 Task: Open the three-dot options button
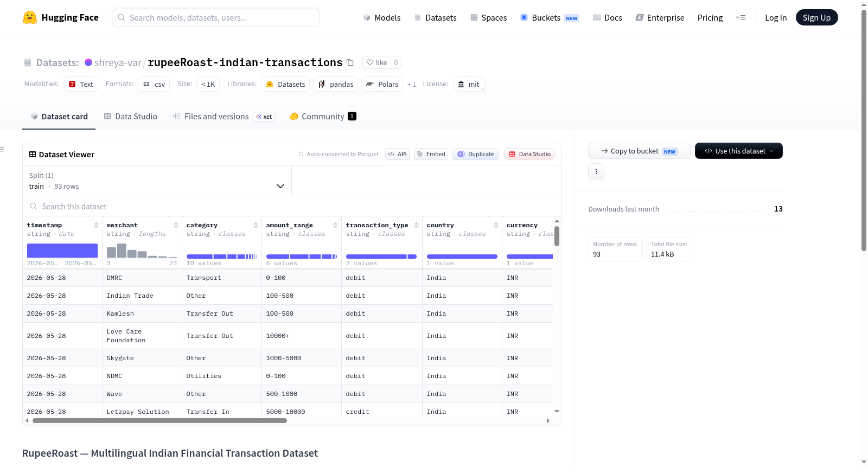pyautogui.click(x=596, y=171)
